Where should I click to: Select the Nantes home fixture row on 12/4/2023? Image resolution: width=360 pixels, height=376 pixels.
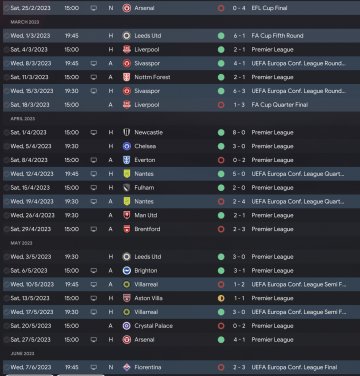point(180,174)
